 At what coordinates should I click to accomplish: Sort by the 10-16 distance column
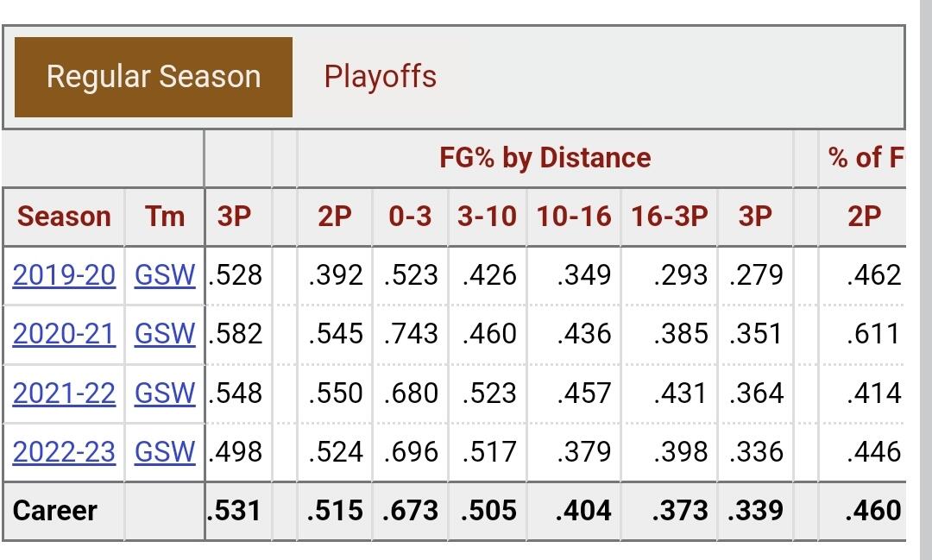point(573,216)
